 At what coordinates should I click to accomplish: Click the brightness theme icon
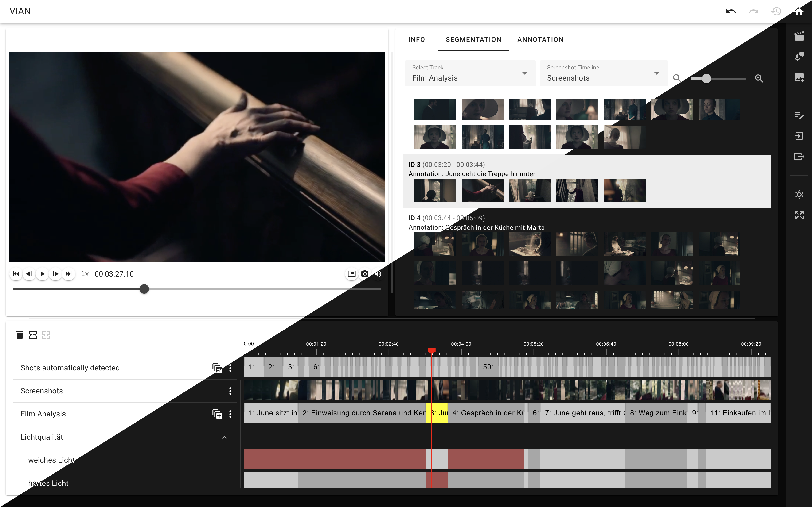(x=799, y=195)
